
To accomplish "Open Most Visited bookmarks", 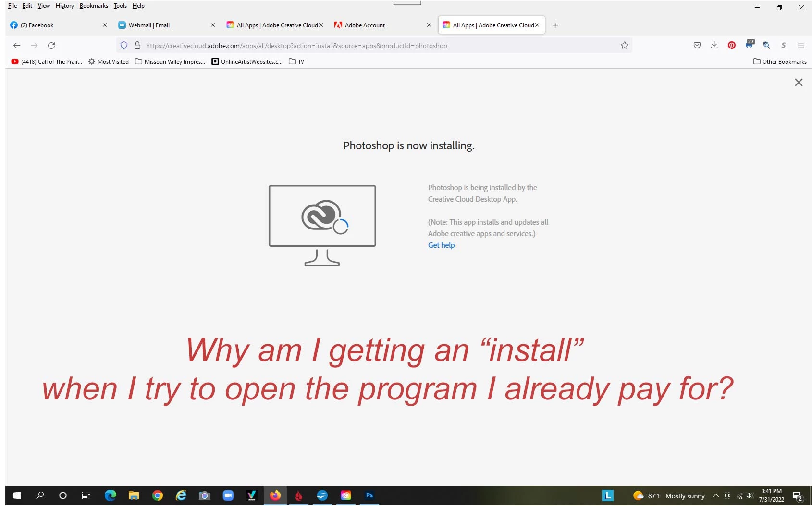I will [x=109, y=61].
